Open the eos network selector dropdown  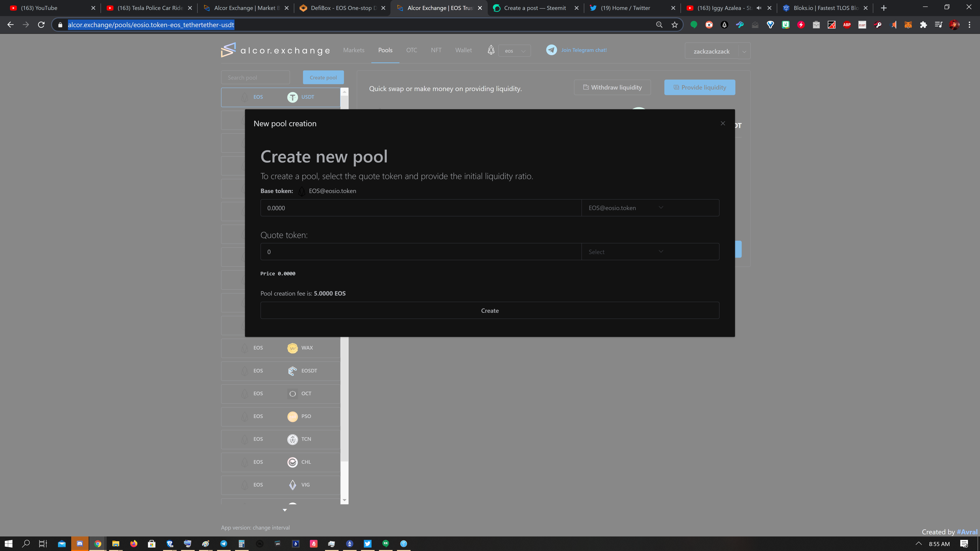pos(514,51)
